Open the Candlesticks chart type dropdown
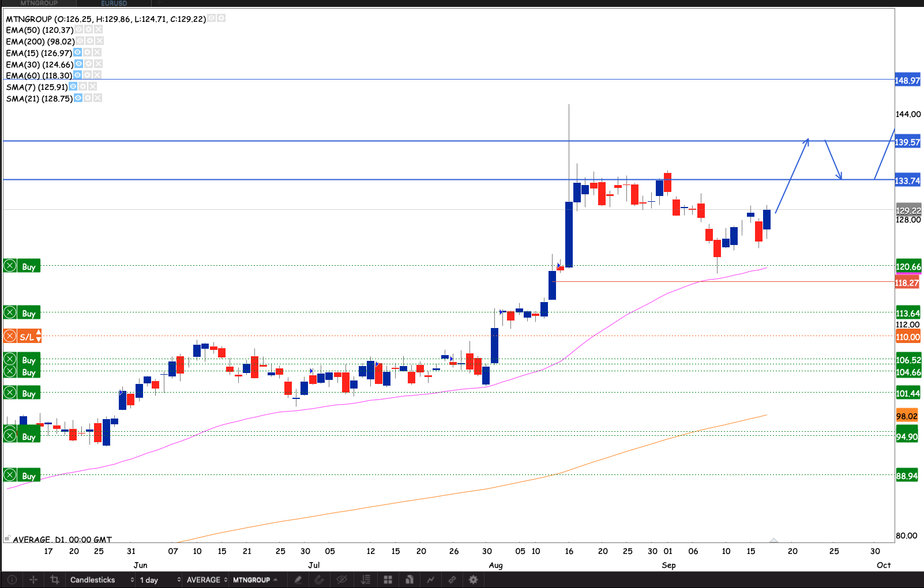This screenshot has width=924, height=588. (101, 580)
